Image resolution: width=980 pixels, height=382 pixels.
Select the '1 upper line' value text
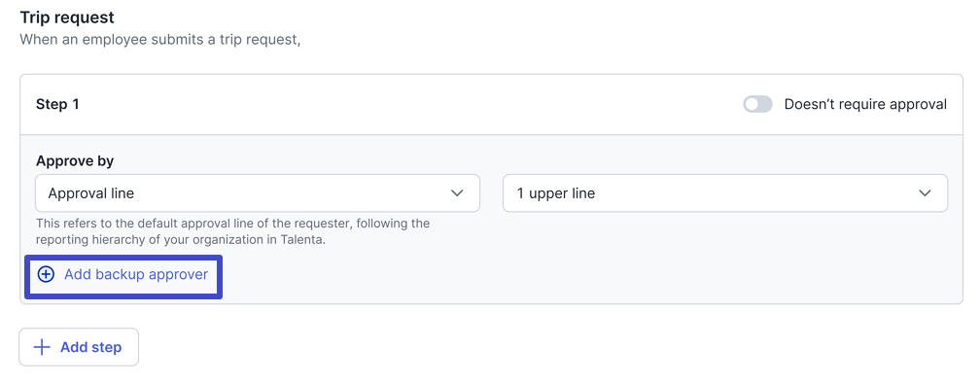(556, 193)
